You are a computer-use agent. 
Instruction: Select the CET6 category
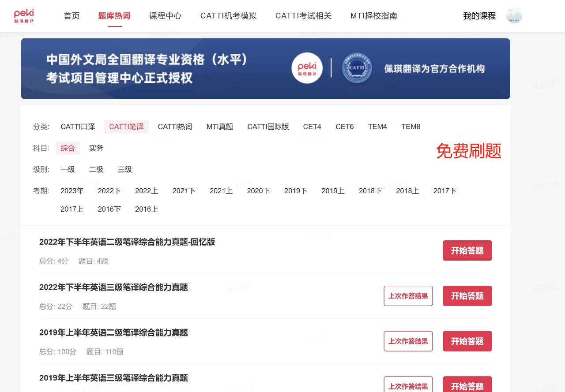point(345,127)
